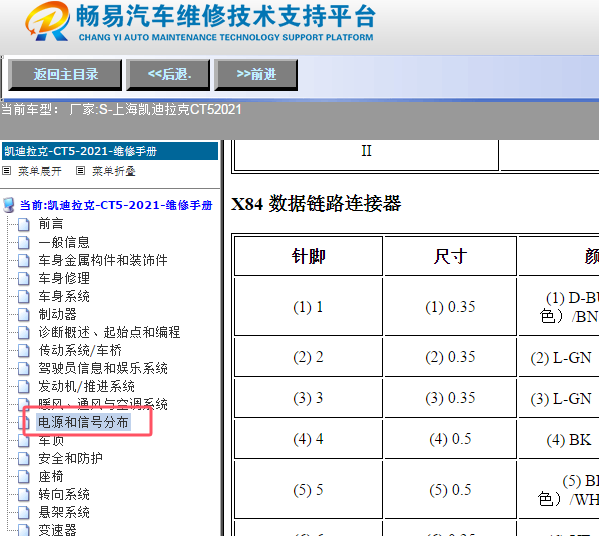Screen dimensions: 599x536
Task: Click the page icon beside 驾驶员信息和娱乐系统
Action: coord(24,369)
